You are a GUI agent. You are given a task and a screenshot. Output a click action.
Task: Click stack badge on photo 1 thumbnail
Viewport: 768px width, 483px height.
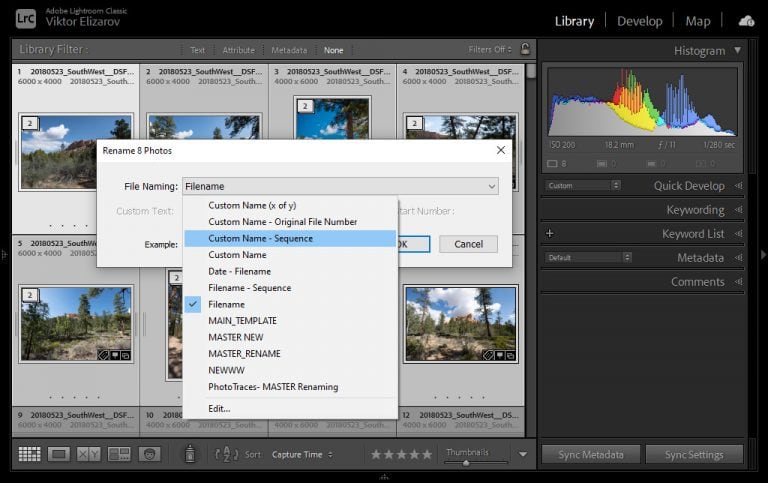click(30, 123)
